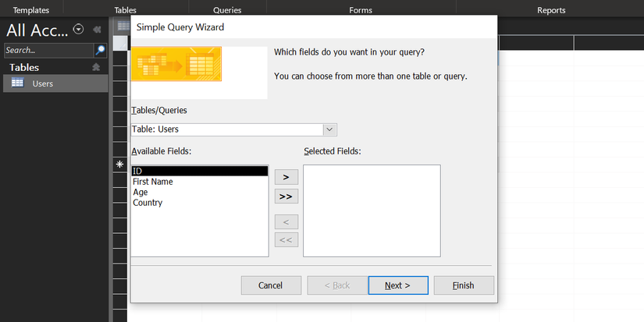Cancel the Simple Query Wizard
The image size is (644, 322).
coord(271,285)
